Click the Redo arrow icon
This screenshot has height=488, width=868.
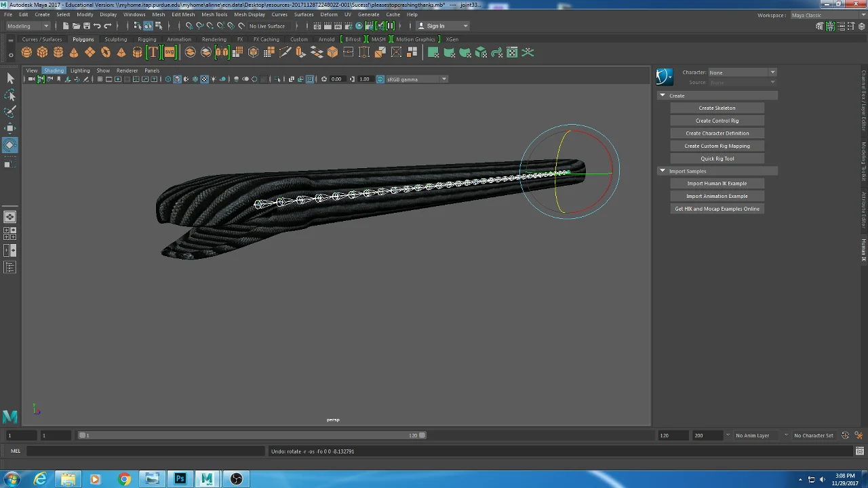click(x=107, y=26)
